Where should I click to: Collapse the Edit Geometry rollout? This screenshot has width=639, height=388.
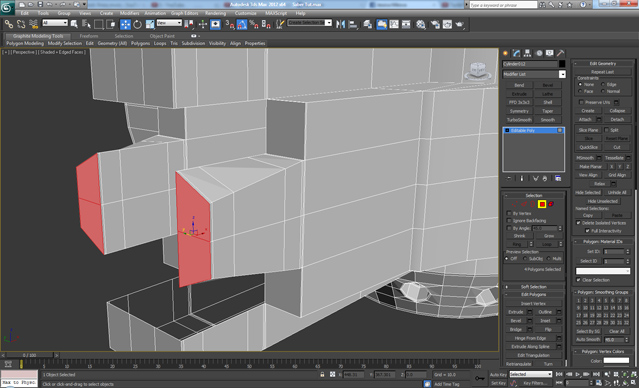coord(602,64)
